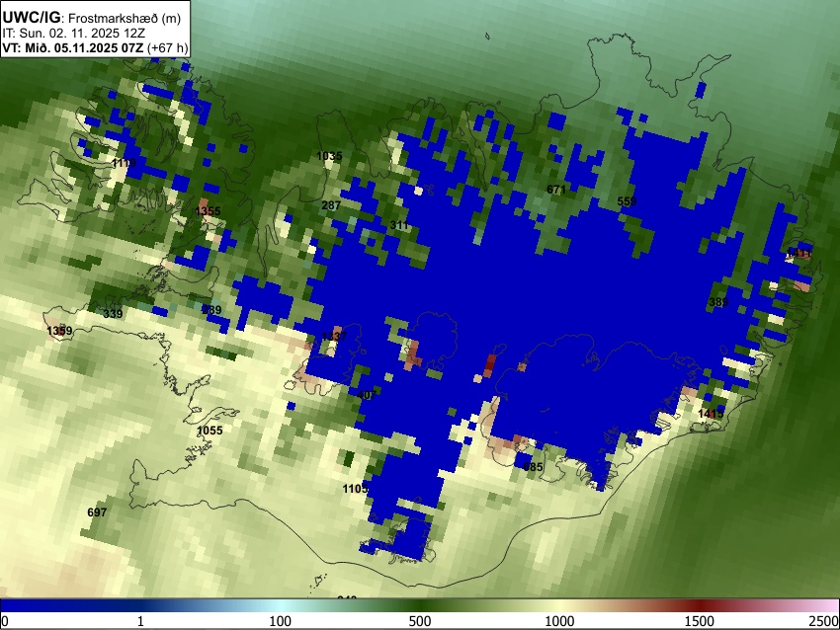Click the '1' tick on the color scale
Viewport: 840px width, 630px height.
(x=140, y=621)
